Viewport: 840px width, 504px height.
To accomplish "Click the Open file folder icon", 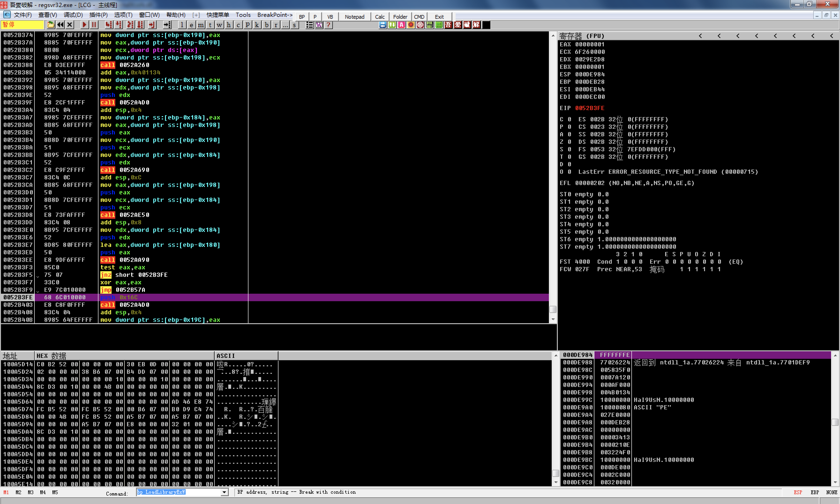I will click(51, 25).
